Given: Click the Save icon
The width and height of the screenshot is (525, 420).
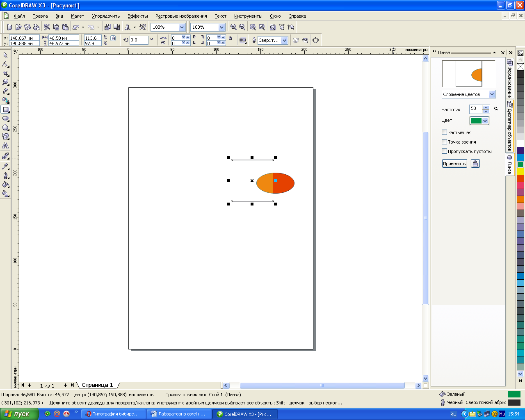Looking at the screenshot, I should tap(27, 27).
